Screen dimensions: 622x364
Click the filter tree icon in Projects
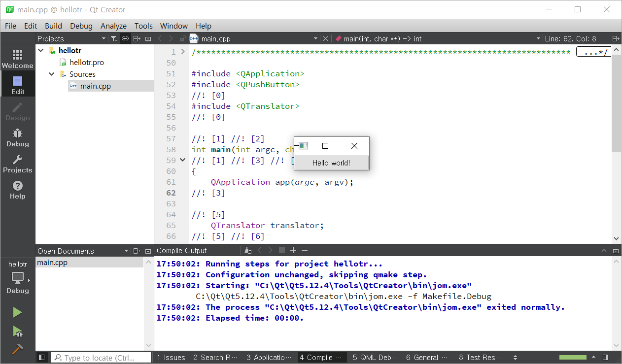tap(114, 38)
